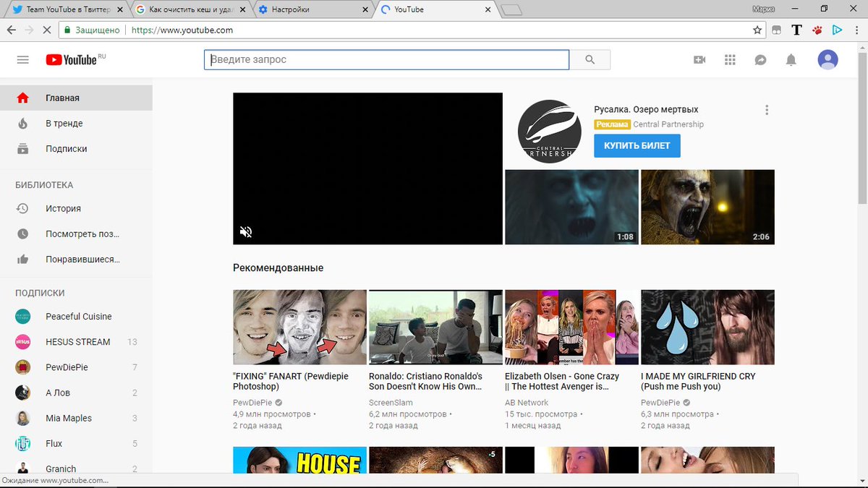Go to Главная in the sidebar
Image resolution: width=868 pixels, height=488 pixels.
point(76,98)
